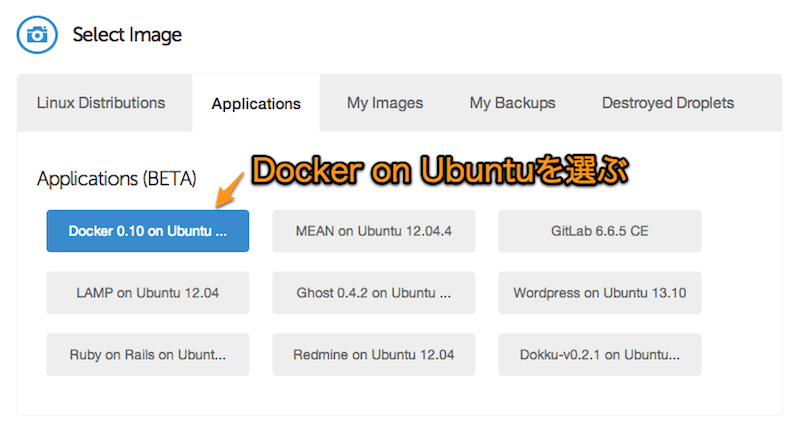
Task: Select the Applications tab
Action: point(256,104)
